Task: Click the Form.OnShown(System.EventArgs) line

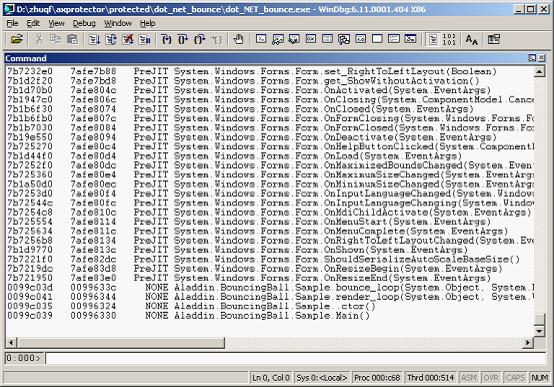Action: coord(238,250)
